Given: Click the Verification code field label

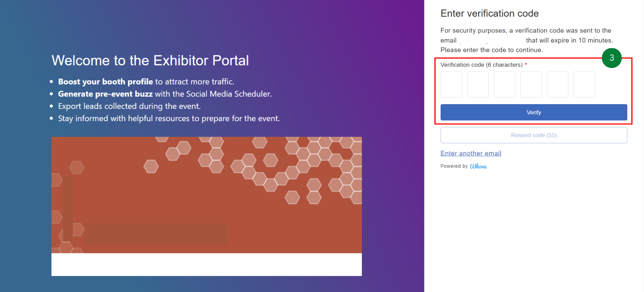Looking at the screenshot, I should coord(481,65).
